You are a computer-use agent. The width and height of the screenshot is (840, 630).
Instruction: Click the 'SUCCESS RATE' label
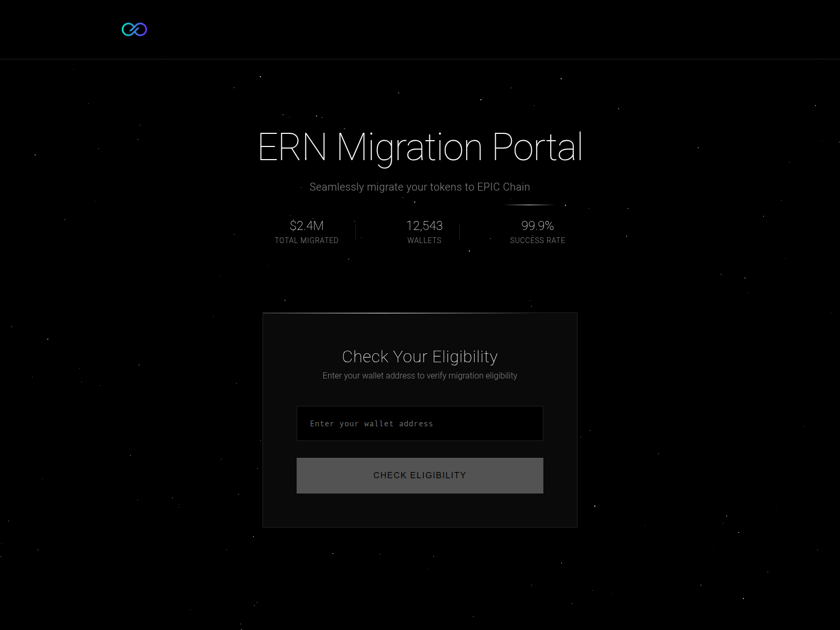[538, 240]
